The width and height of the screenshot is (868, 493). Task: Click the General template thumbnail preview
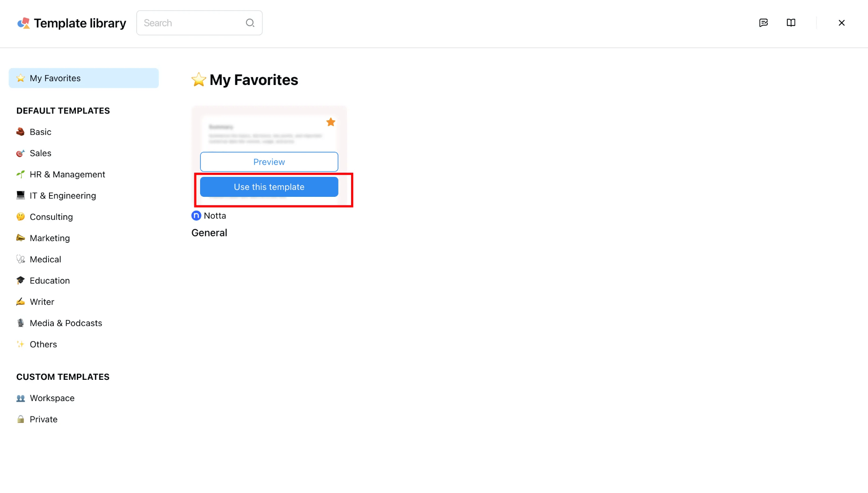point(269,131)
